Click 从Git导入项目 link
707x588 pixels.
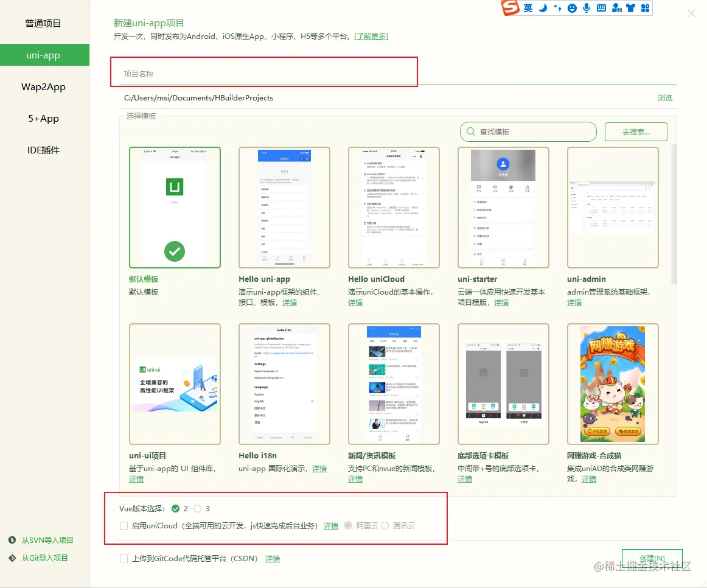click(44, 558)
